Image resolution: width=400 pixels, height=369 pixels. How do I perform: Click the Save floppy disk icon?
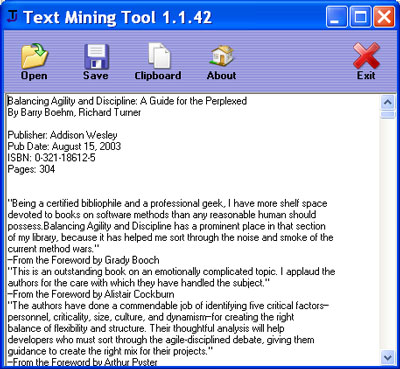[96, 56]
